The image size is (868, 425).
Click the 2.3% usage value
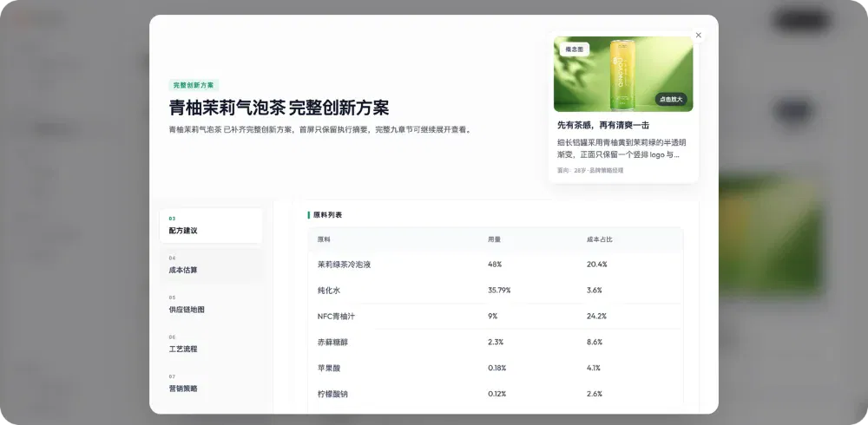(496, 343)
